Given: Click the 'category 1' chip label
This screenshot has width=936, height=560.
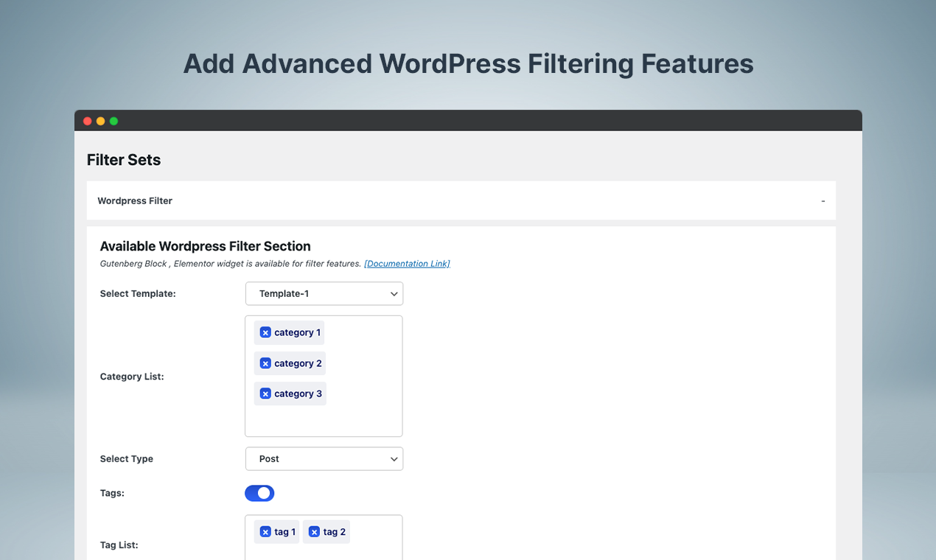Looking at the screenshot, I should tap(298, 332).
